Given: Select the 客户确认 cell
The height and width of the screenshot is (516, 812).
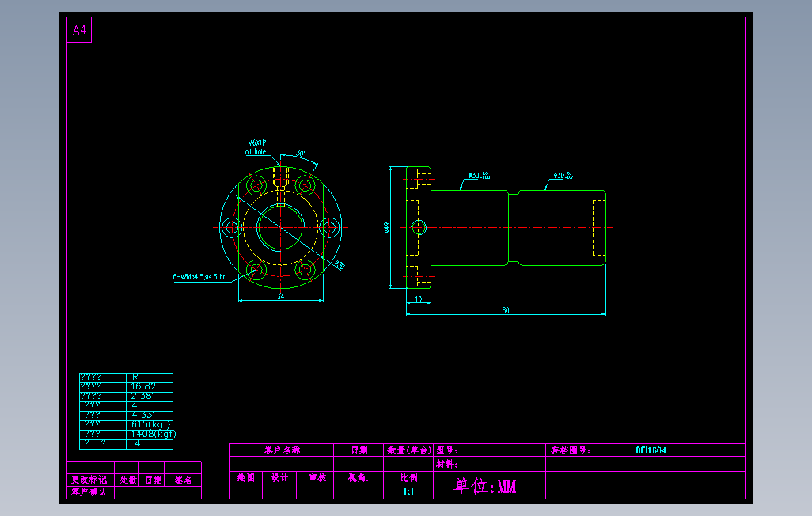Looking at the screenshot, I should [x=89, y=491].
